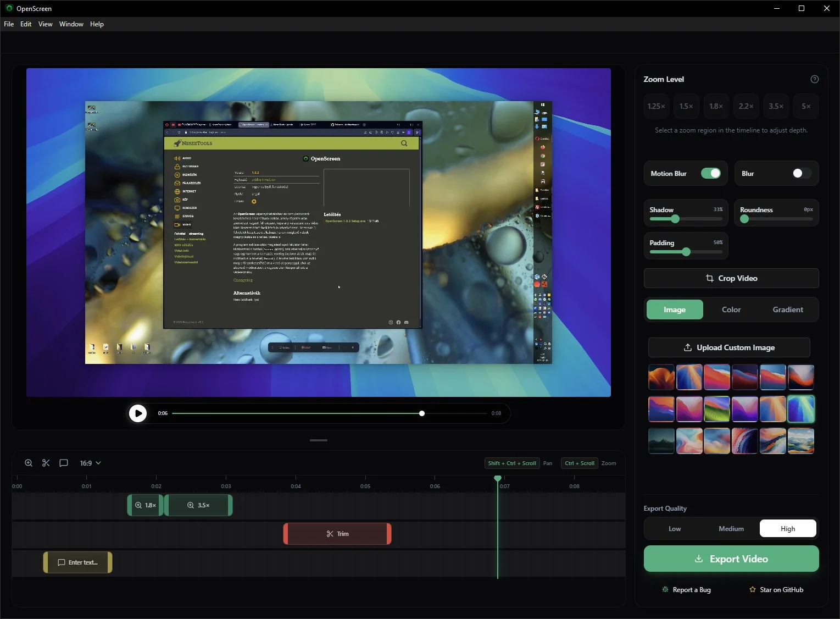
Task: Enable the Blur toggle
Action: pos(802,173)
